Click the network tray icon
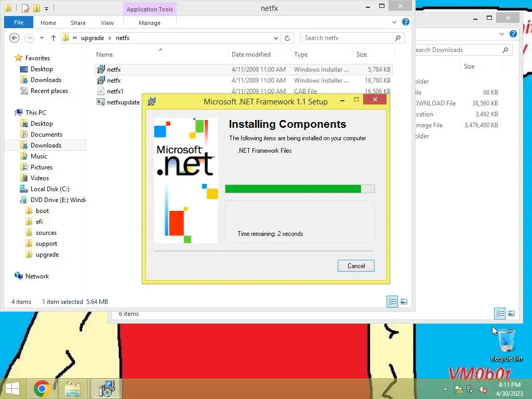This screenshot has height=399, width=532. [x=471, y=389]
